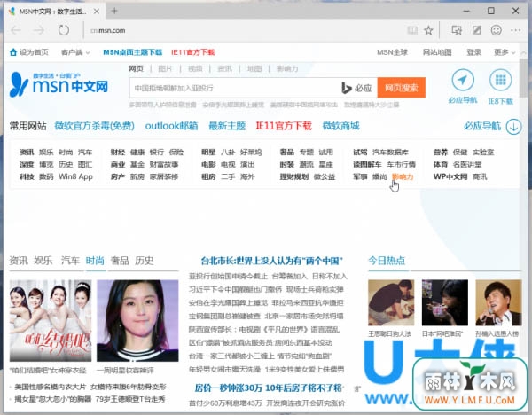Open the More actions ellipsis menu

pos(516,30)
